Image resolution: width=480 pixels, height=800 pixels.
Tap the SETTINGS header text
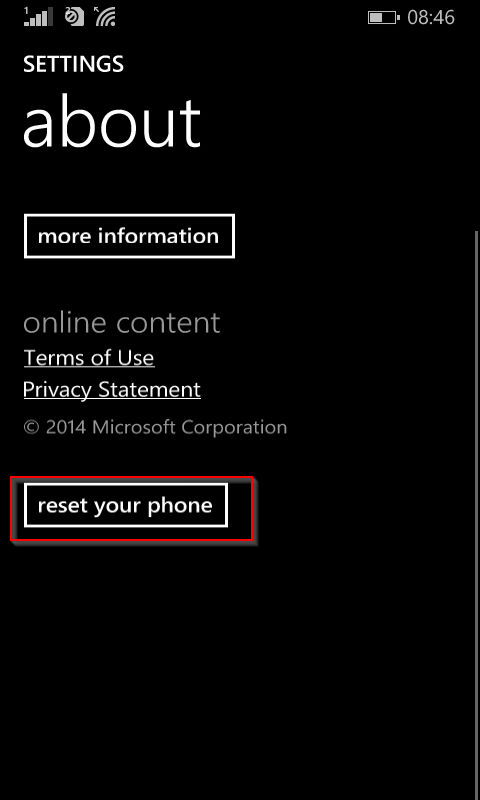pyautogui.click(x=73, y=64)
